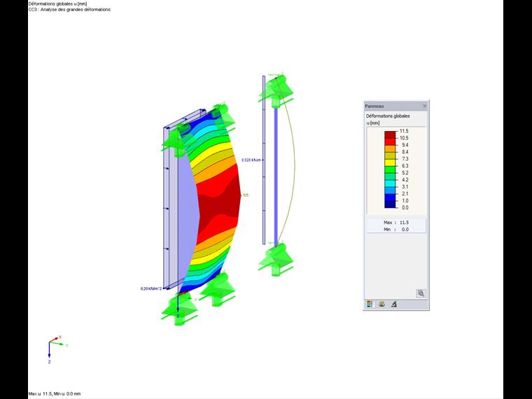Click the bottom green support of side-view member

(276, 260)
